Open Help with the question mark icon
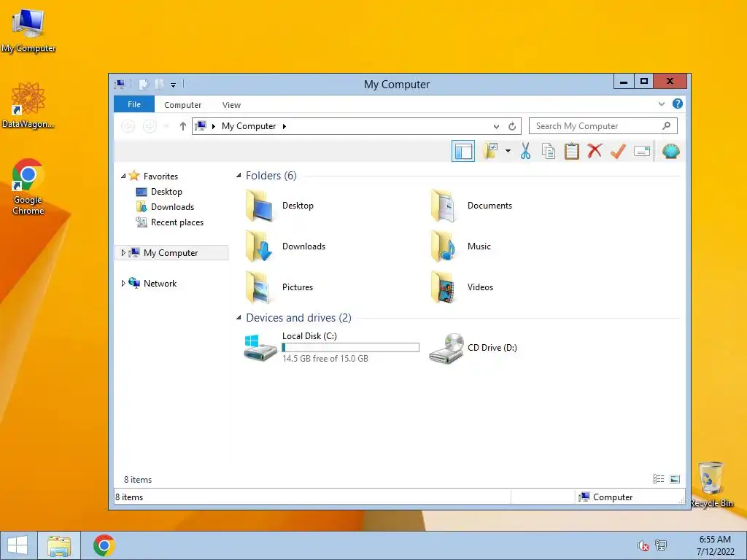This screenshot has height=560, width=747. 678,104
